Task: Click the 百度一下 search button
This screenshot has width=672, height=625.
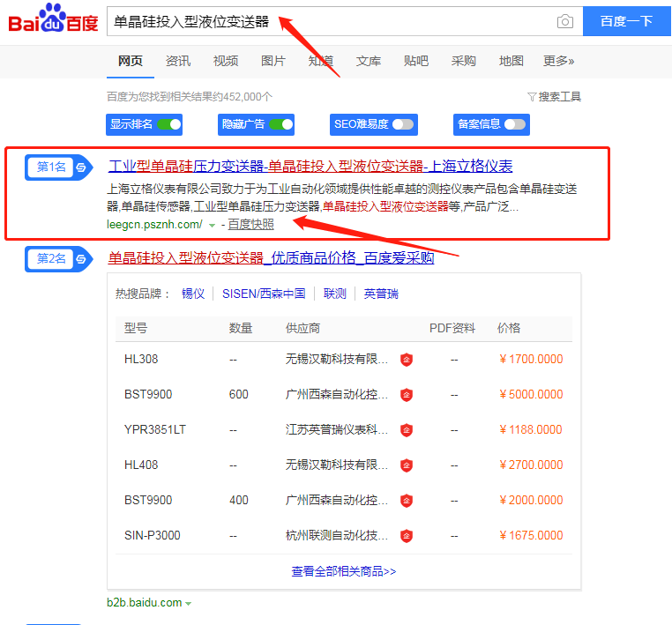Action: click(x=626, y=21)
